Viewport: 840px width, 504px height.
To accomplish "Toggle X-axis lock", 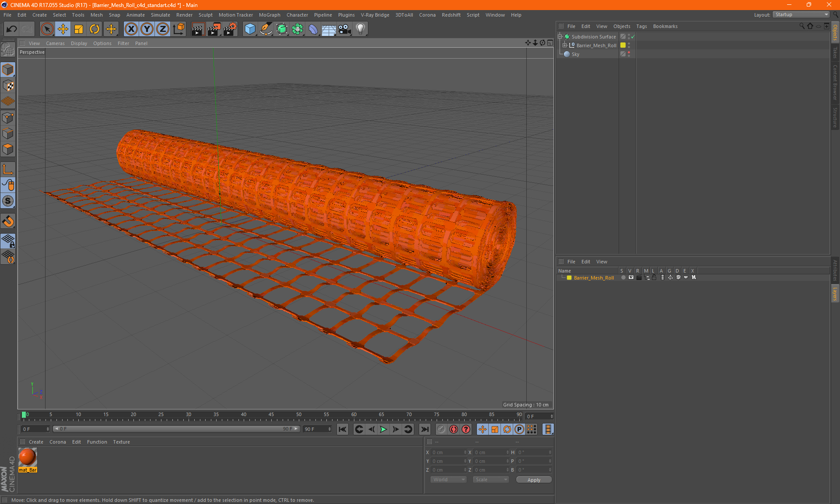I will tap(131, 29).
